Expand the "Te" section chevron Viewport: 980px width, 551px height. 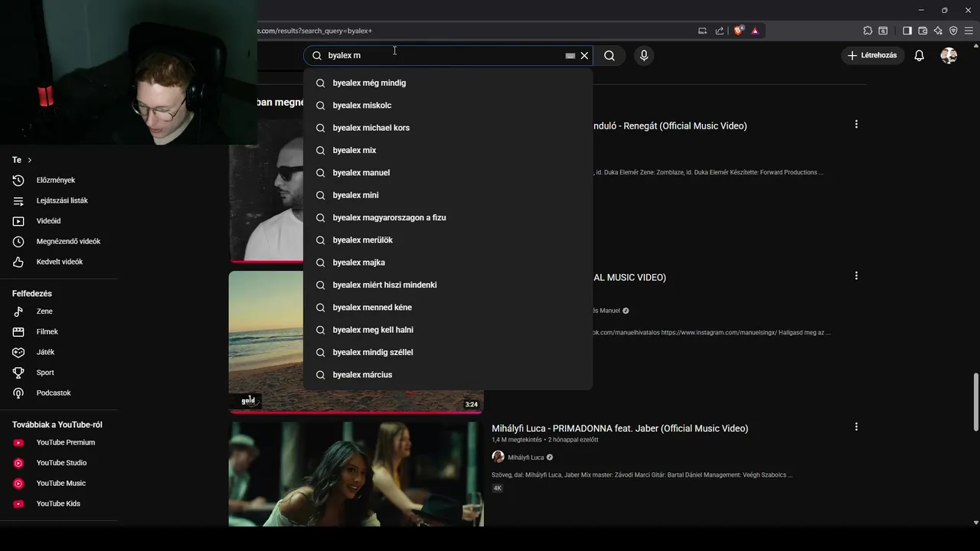click(30, 160)
